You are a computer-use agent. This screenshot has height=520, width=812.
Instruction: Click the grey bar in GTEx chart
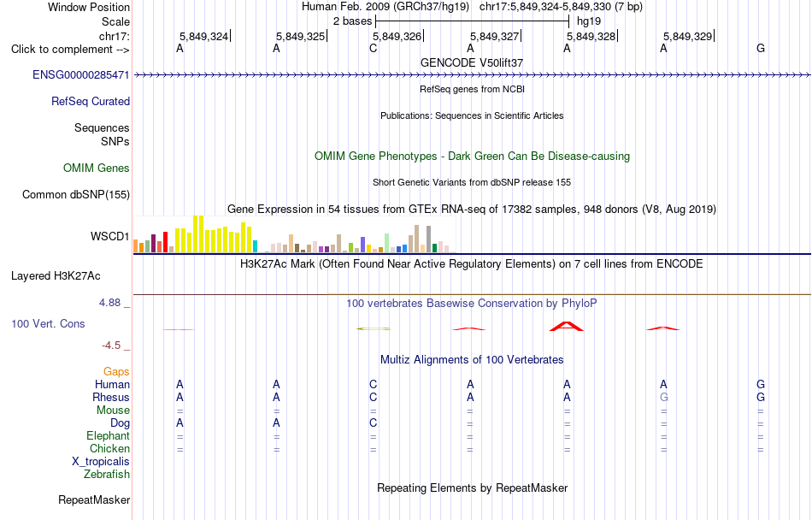tap(428, 239)
